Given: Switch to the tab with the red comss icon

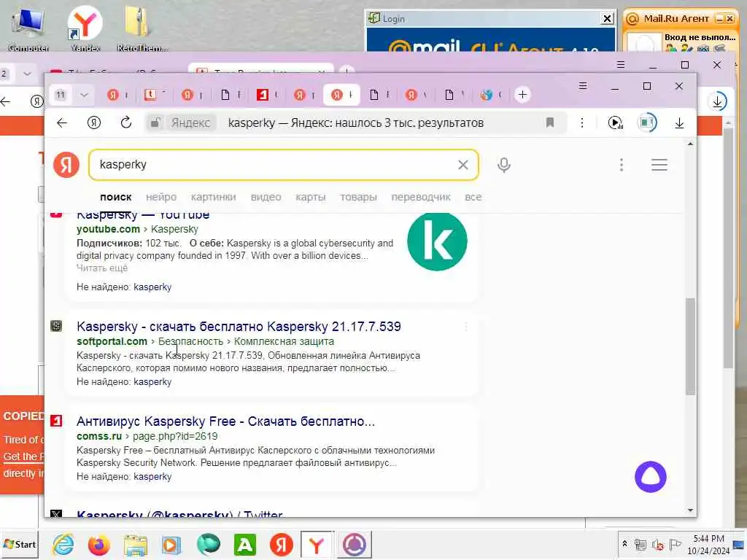Looking at the screenshot, I should 267,95.
